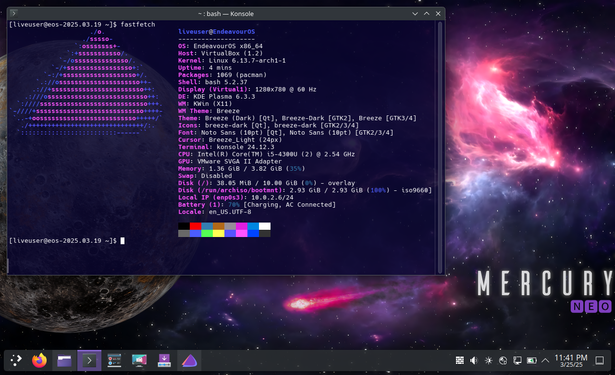The height and width of the screenshot is (375, 615).
Task: Open the brightness tray icon
Action: [488, 360]
